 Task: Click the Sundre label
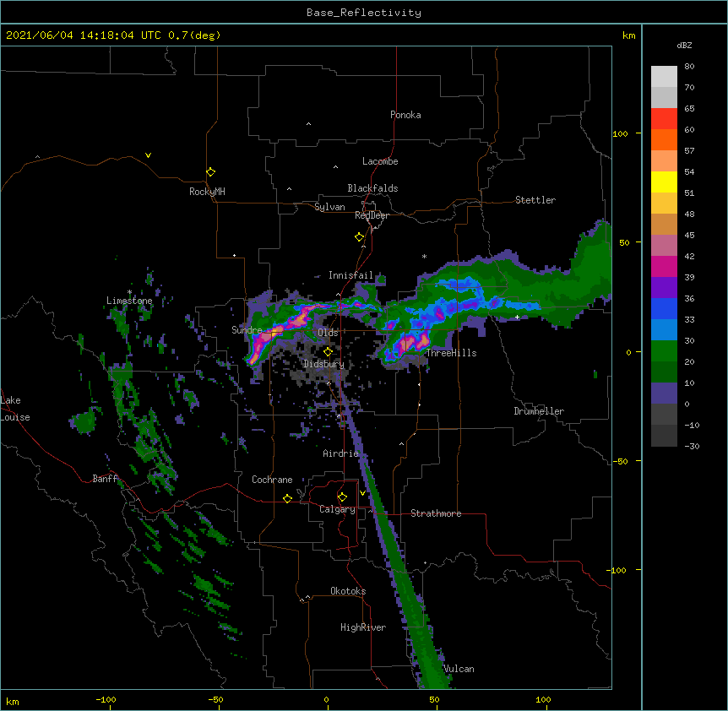coord(247,330)
